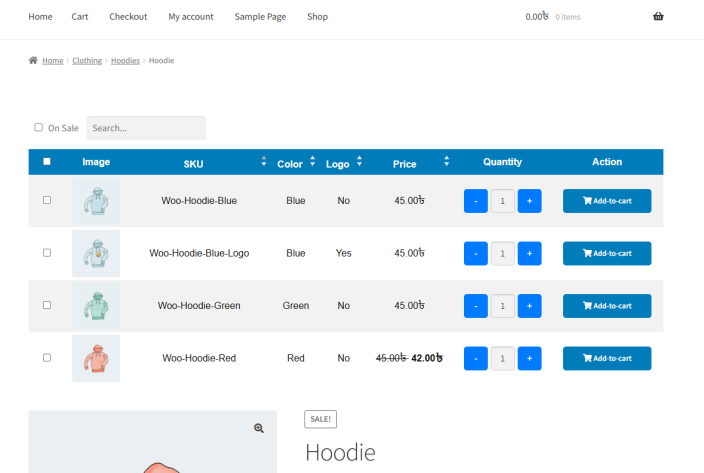Click the shopping basket cart icon
Image resolution: width=704 pixels, height=473 pixels.
[658, 16]
